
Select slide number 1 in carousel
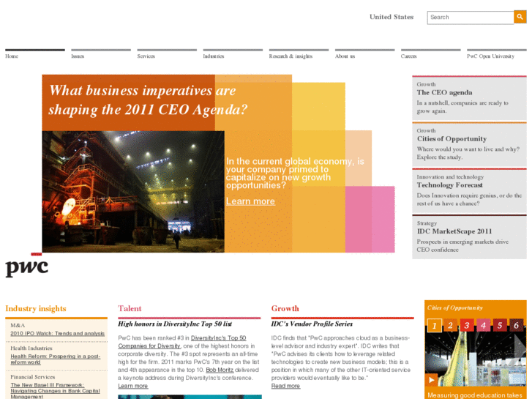434,326
